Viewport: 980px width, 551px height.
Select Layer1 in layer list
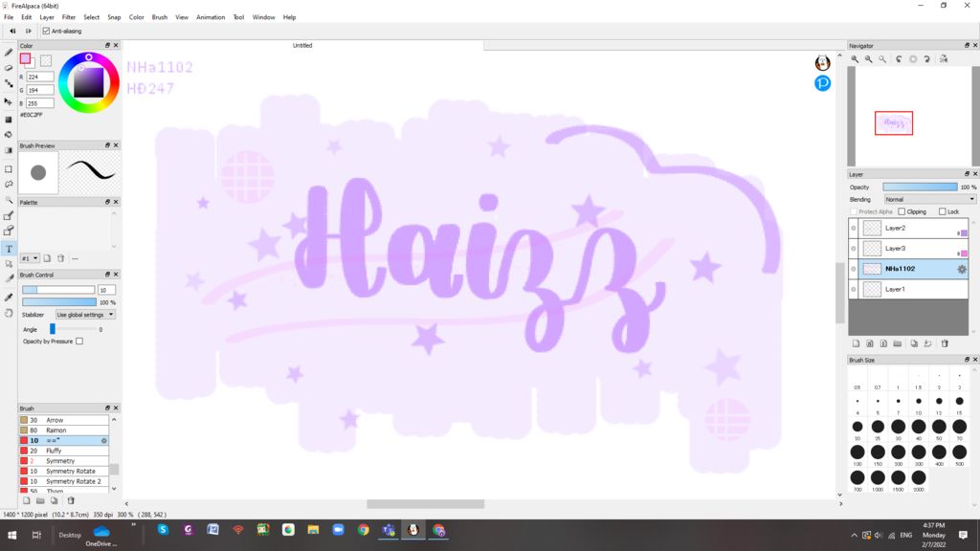[908, 289]
